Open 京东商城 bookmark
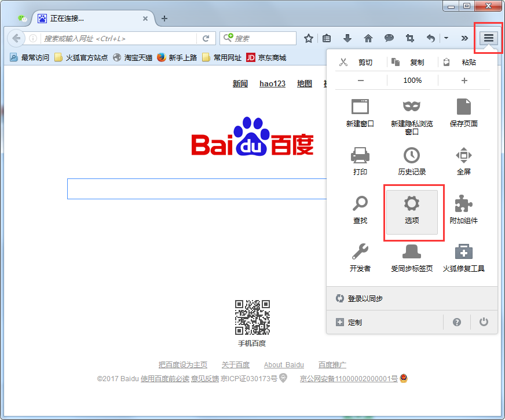 coord(266,58)
